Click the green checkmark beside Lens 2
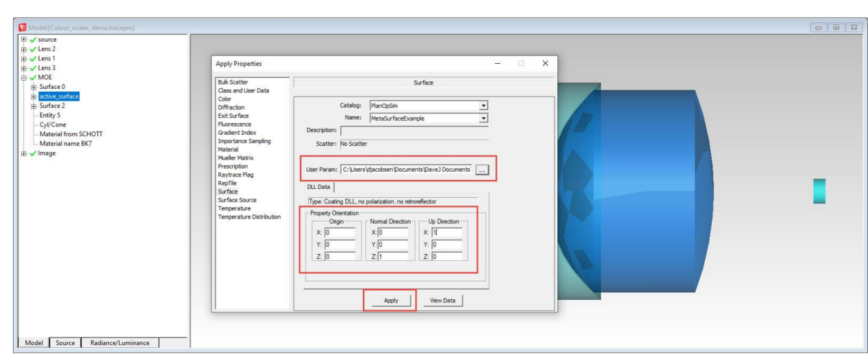The width and height of the screenshot is (868, 356). click(x=31, y=49)
